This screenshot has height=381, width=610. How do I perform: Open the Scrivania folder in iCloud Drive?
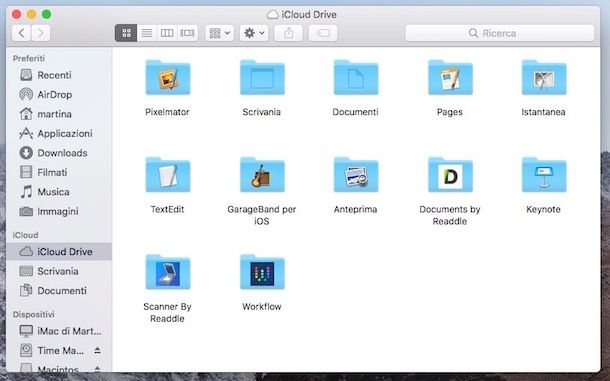(262, 77)
